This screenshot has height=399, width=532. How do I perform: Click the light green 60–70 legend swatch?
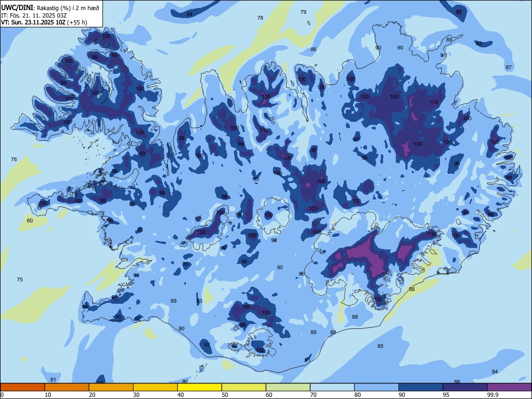pyautogui.click(x=288, y=387)
